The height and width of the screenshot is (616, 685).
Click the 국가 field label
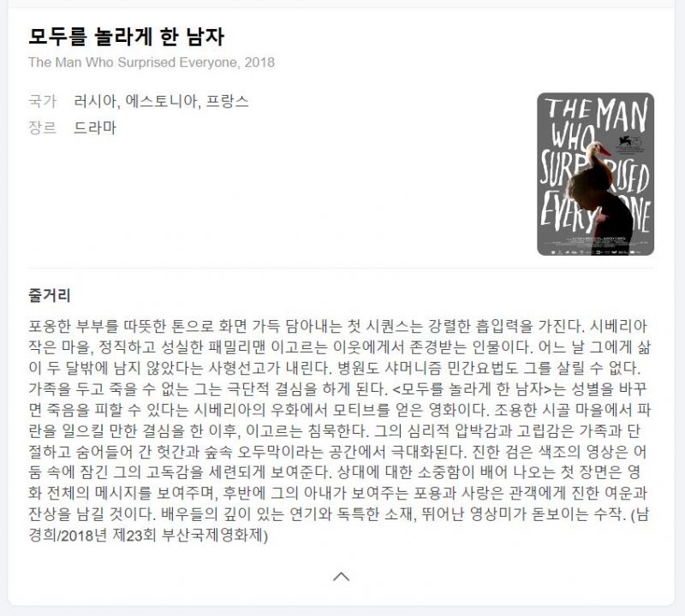coord(42,101)
